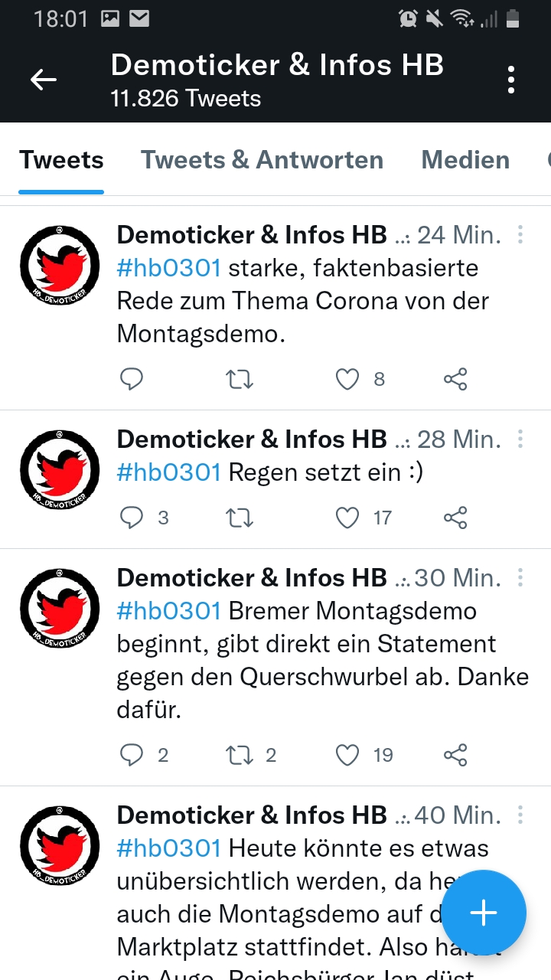The height and width of the screenshot is (980, 551).
Task: Open #hb0301 hashtag in the 40 Min. tweet
Action: click(168, 848)
